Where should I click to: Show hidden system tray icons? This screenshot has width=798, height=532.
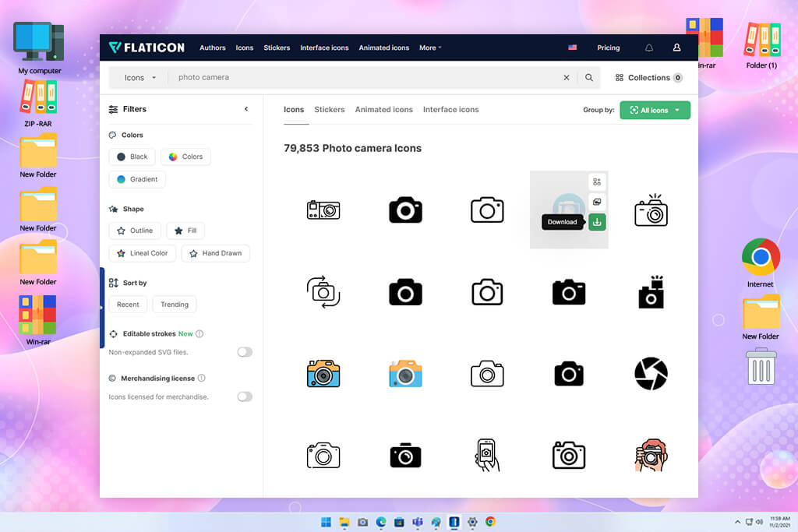click(x=737, y=522)
